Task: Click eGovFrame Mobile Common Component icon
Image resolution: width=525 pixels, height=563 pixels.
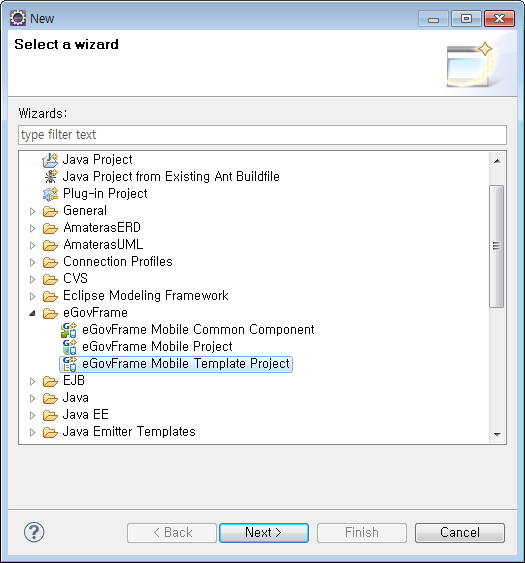Action: pos(69,330)
